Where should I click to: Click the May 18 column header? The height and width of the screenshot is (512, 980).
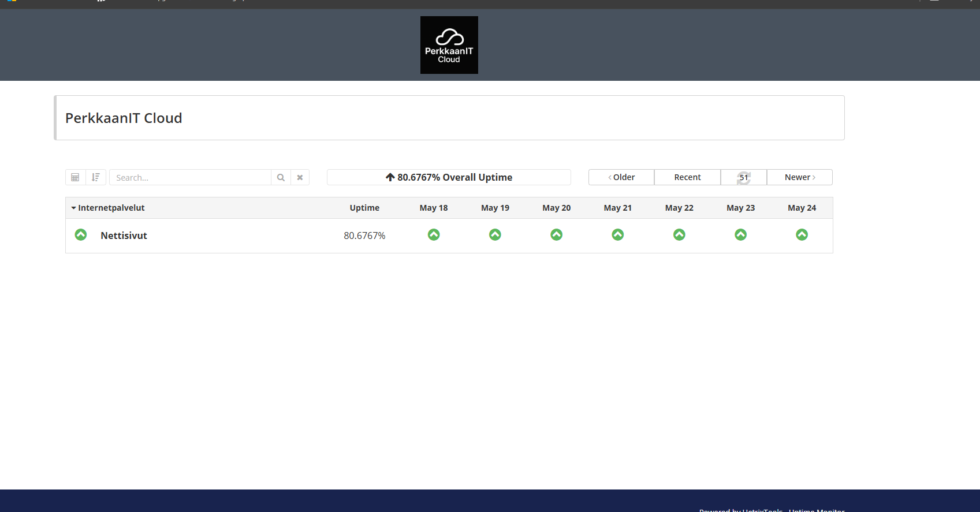(434, 208)
